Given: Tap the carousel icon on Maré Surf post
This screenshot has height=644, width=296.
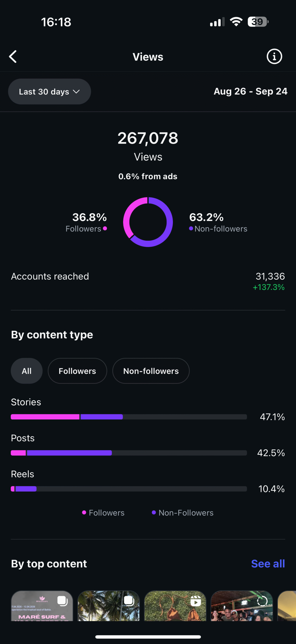Looking at the screenshot, I should pos(62,601).
